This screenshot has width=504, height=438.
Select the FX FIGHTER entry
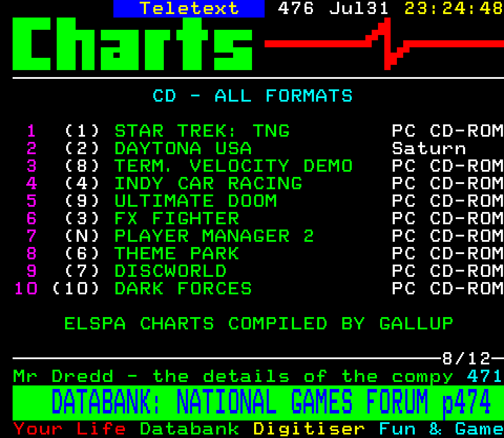coord(177,218)
